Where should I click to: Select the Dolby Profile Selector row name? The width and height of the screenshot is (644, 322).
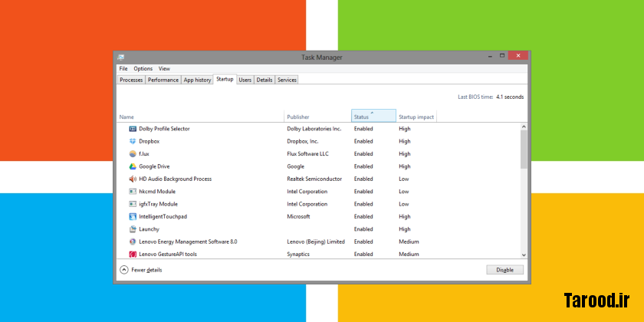164,129
